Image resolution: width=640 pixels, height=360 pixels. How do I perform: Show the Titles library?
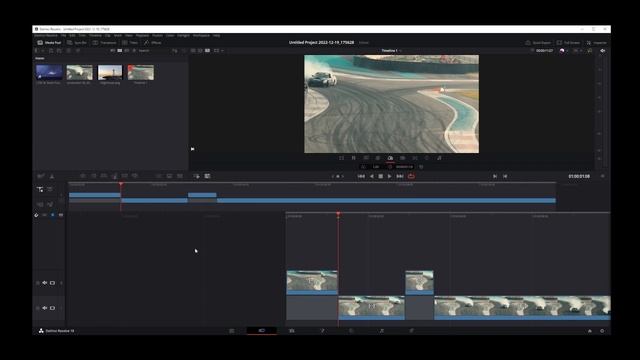[x=130, y=42]
